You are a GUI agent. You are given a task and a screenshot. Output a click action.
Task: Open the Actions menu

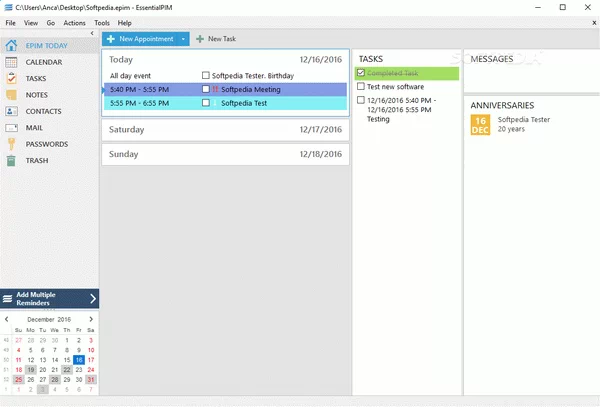click(74, 22)
